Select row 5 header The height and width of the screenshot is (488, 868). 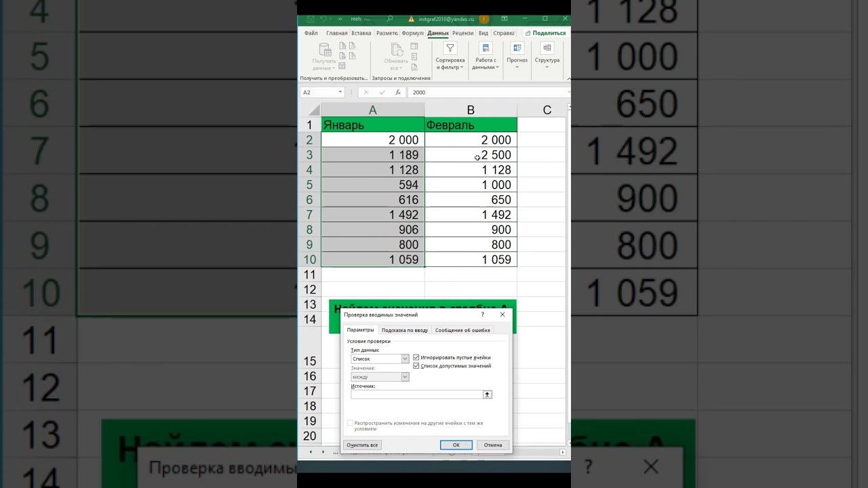pos(309,184)
